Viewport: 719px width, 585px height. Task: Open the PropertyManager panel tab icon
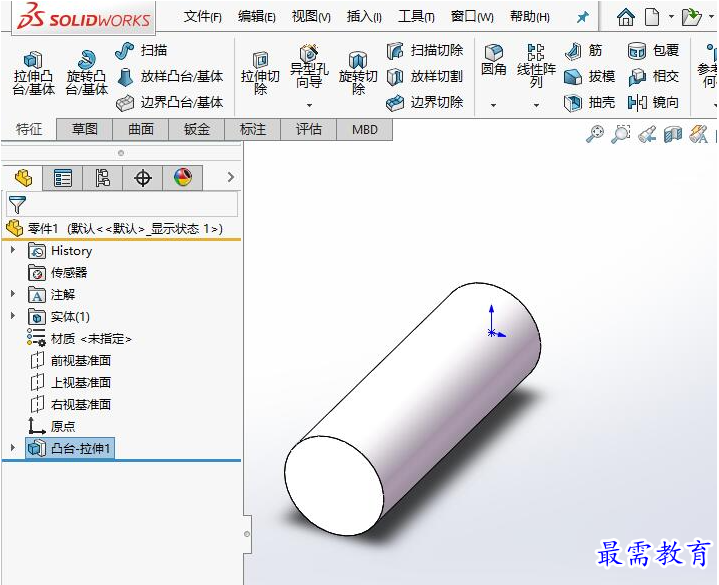pos(63,178)
